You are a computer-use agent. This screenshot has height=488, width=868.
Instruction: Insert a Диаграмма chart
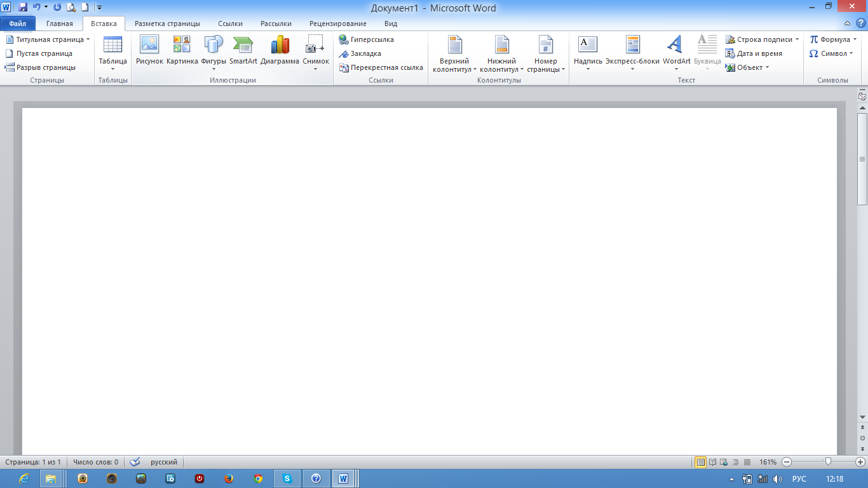pos(280,51)
